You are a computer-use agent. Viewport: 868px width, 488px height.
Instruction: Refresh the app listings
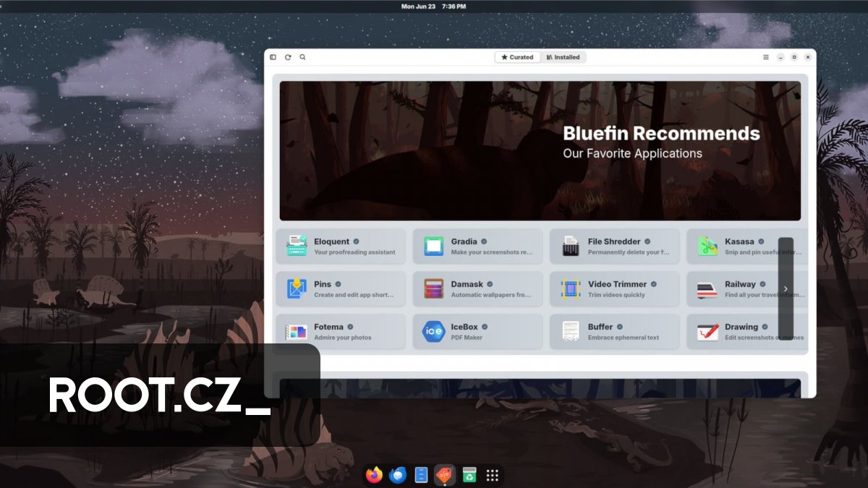(x=288, y=56)
